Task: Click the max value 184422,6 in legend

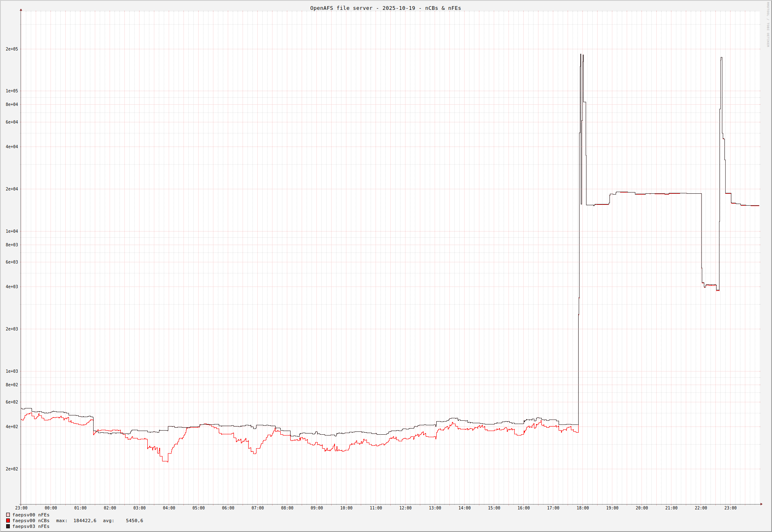Action: [85, 521]
